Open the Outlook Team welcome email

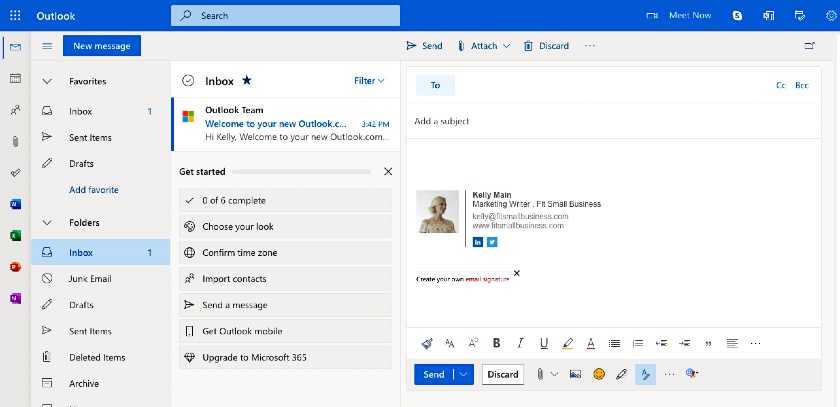(286, 124)
